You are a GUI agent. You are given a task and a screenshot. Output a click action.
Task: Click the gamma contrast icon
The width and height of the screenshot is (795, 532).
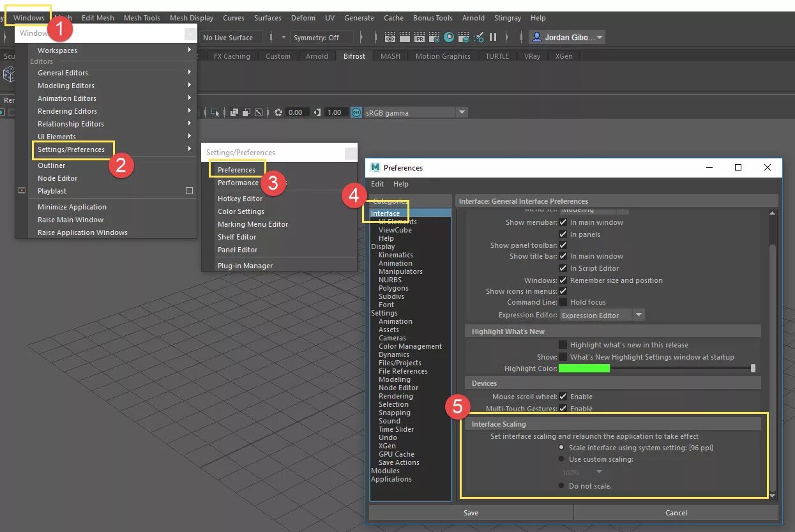tap(317, 112)
